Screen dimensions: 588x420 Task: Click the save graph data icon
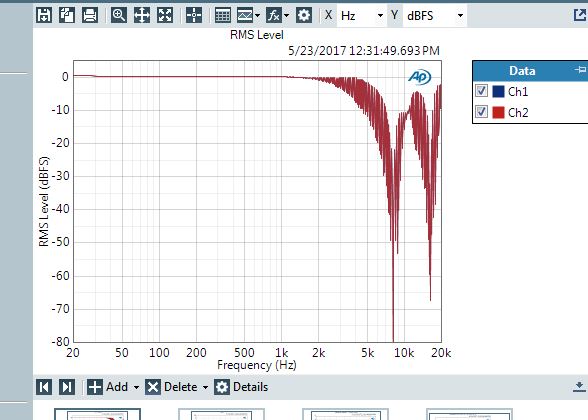(44, 15)
